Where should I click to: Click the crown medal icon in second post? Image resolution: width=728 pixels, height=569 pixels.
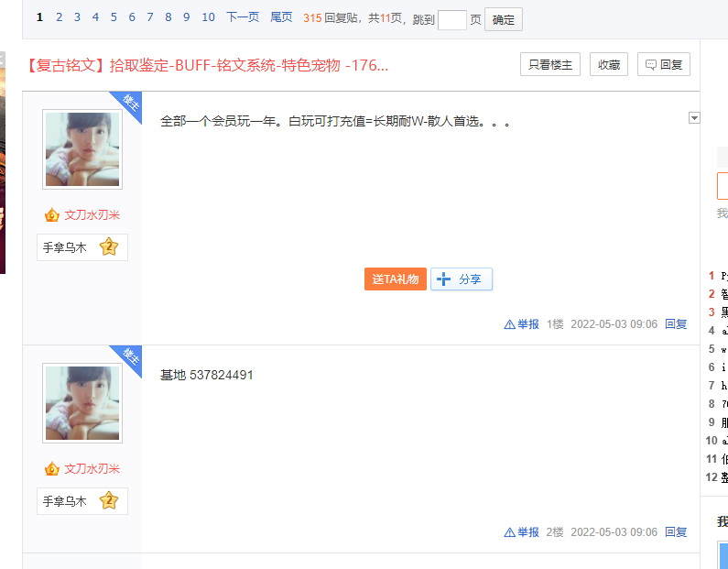coord(52,469)
